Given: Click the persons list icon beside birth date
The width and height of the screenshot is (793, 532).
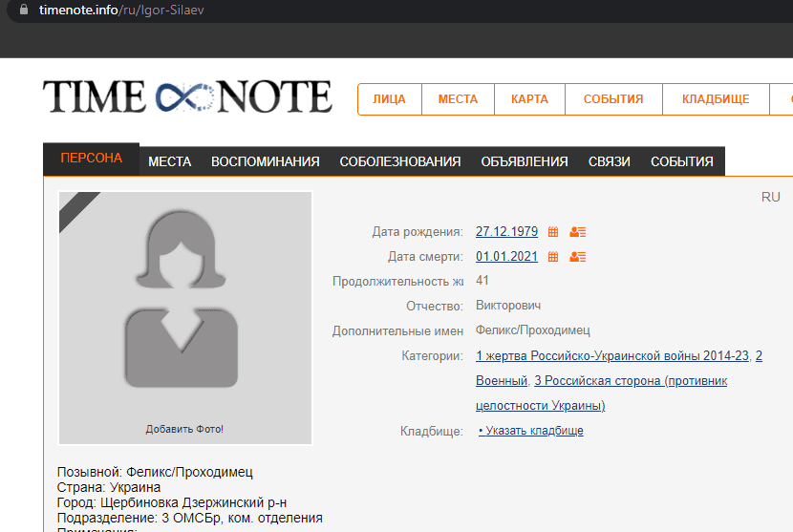Looking at the screenshot, I should point(577,232).
